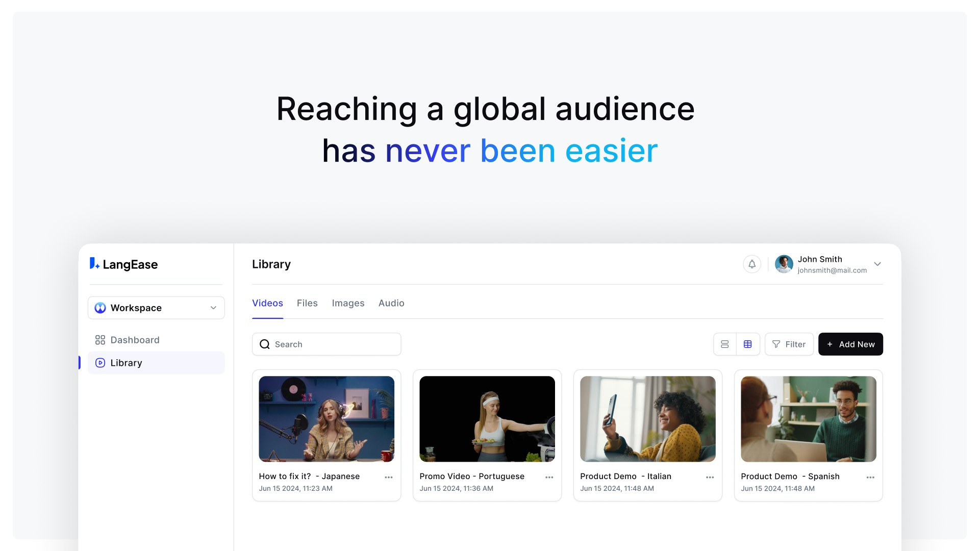
Task: Switch to grid view layout
Action: pyautogui.click(x=748, y=344)
